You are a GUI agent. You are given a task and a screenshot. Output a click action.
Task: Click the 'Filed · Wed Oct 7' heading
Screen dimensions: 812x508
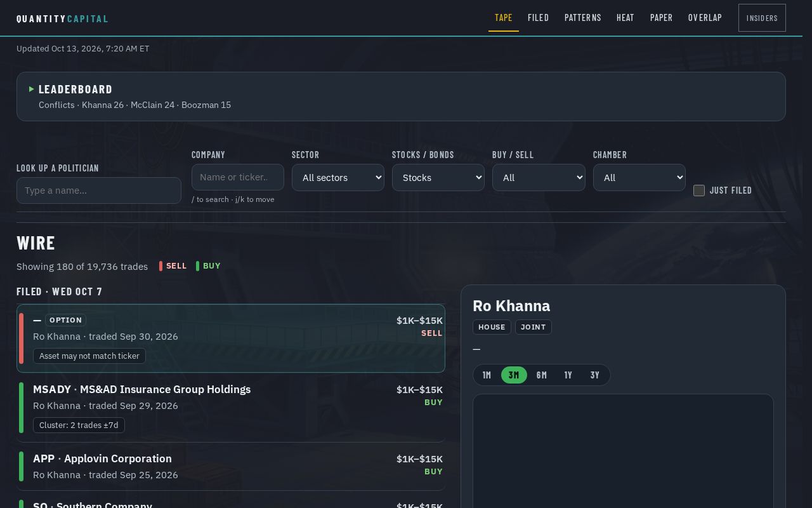point(60,291)
